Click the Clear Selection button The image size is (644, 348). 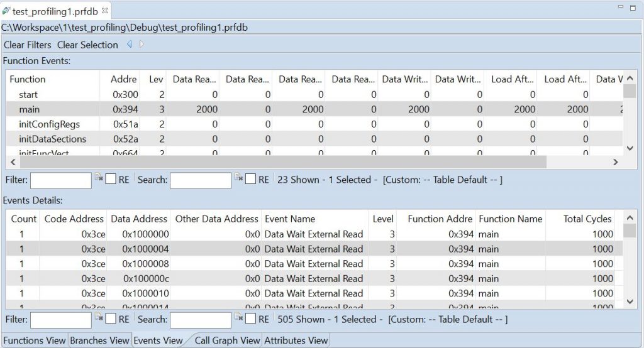pos(87,45)
